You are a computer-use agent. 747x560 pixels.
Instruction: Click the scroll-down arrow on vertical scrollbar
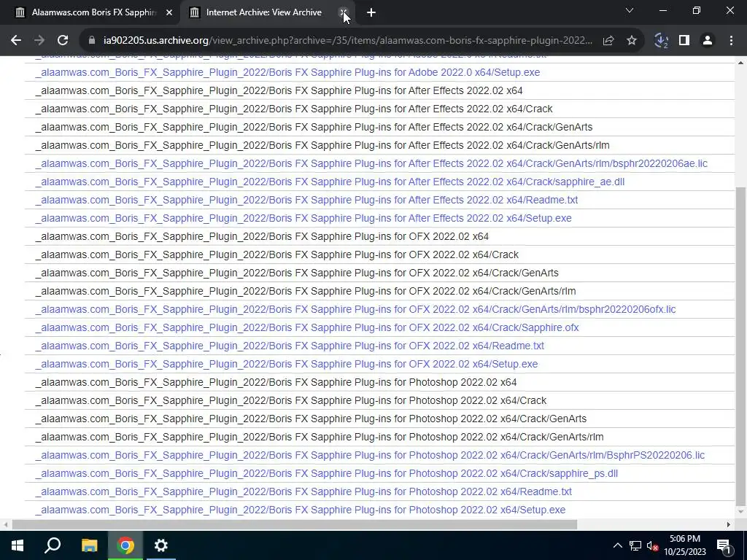tap(741, 512)
